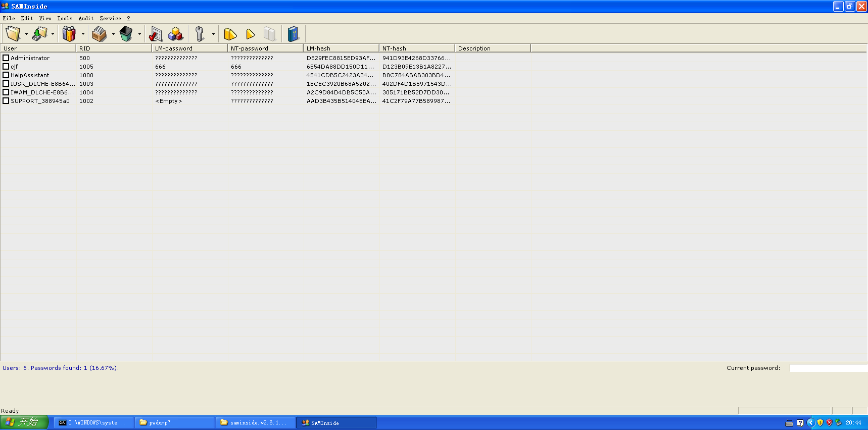Open the File menu
Viewport: 868px width, 430px height.
click(x=9, y=18)
